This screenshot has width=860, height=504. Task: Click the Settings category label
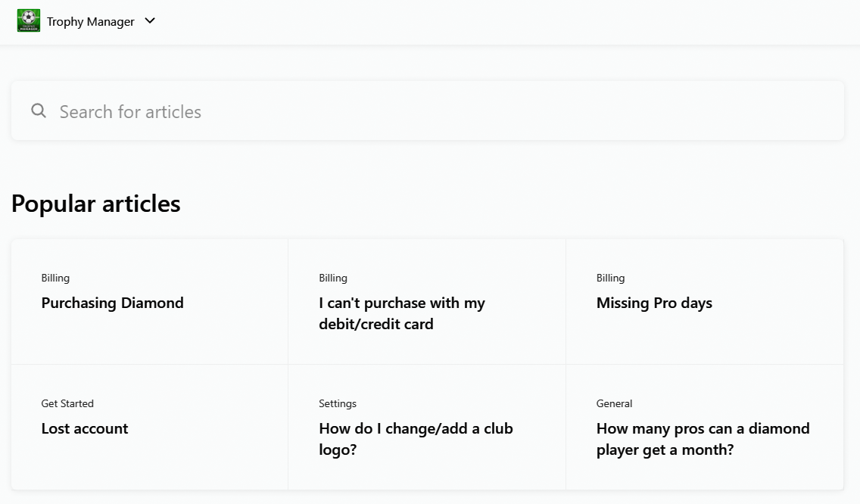tap(338, 403)
